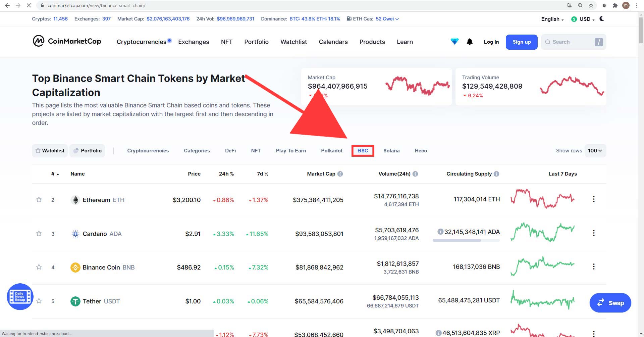Viewport: 644px width, 337px height.
Task: Expand ETH Gas Gwei dropdown
Action: (x=387, y=19)
